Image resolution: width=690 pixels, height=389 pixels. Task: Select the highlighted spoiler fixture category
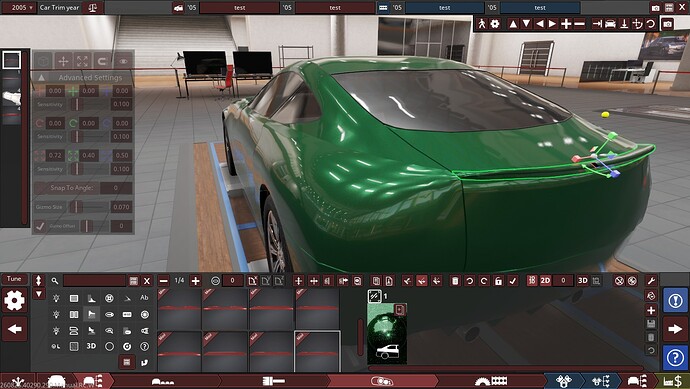[x=92, y=314]
